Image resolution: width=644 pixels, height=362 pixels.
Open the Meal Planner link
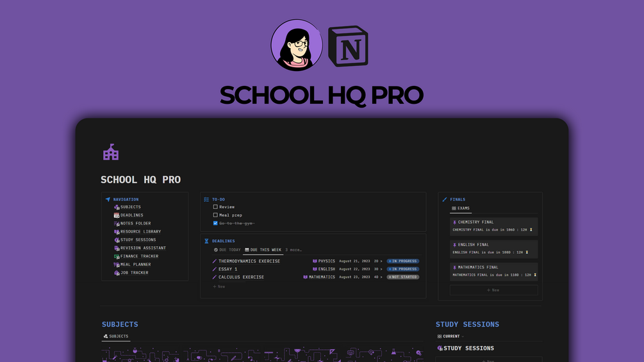point(136,265)
